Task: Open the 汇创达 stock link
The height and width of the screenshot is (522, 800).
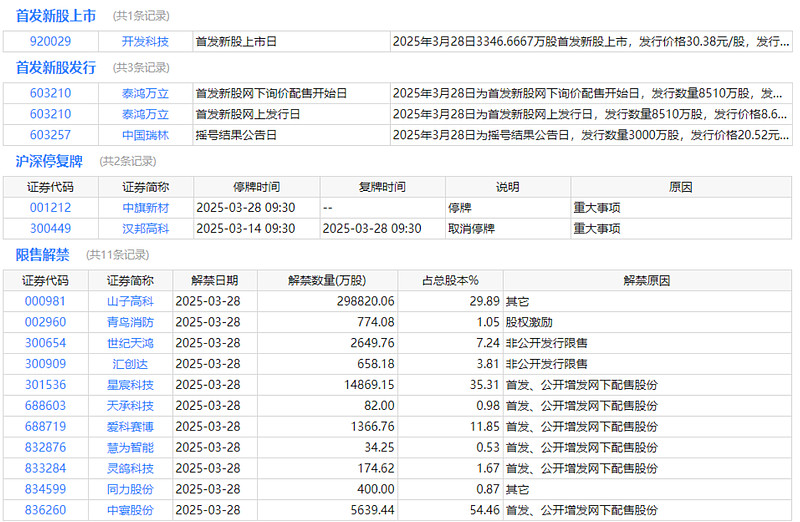Action: pos(130,364)
